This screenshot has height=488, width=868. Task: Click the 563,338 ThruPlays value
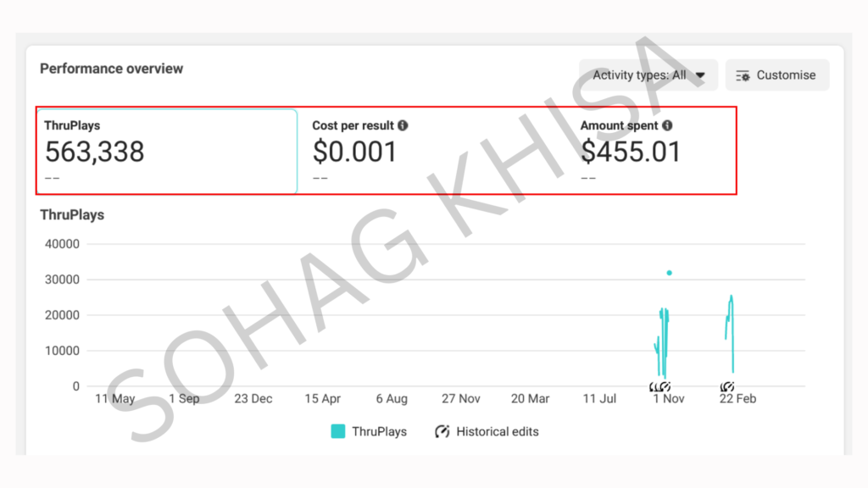pos(95,152)
